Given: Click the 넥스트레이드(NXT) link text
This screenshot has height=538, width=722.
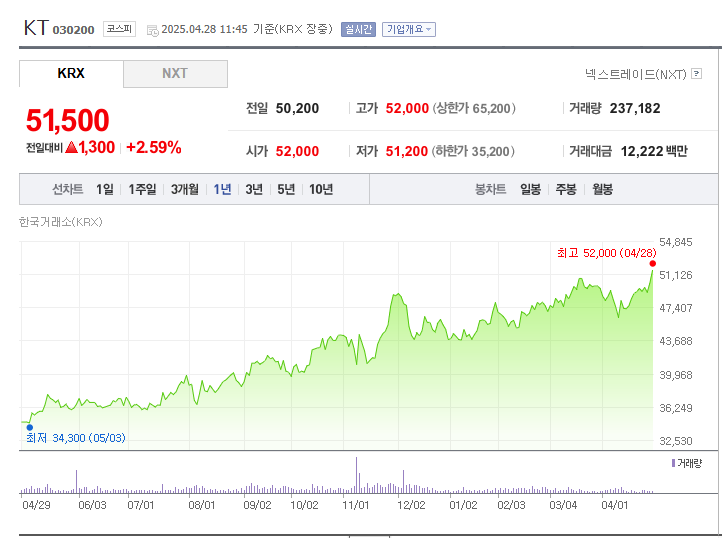Looking at the screenshot, I should (635, 74).
